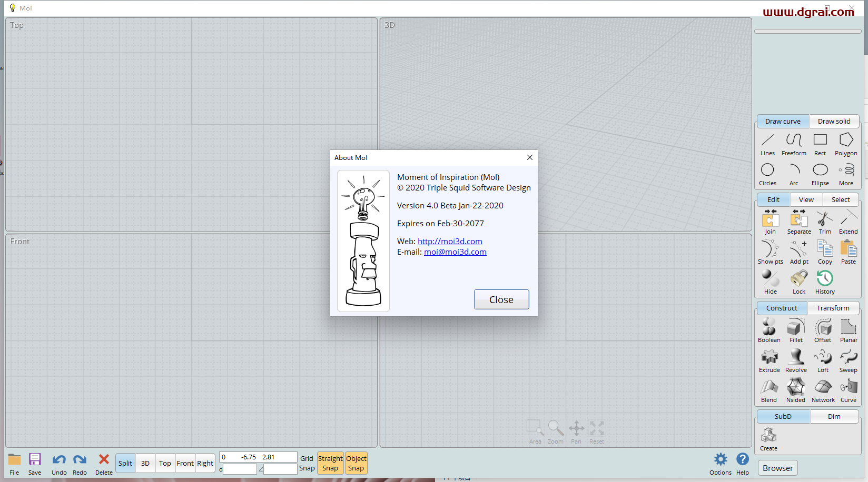The image size is (868, 482).
Task: Click the Save icon
Action: click(35, 464)
